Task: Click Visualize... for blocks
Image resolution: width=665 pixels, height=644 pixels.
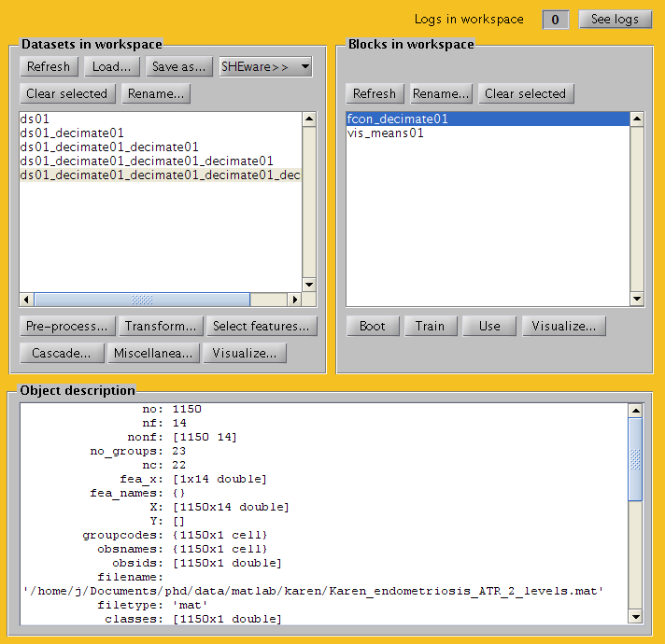Action: click(x=564, y=327)
